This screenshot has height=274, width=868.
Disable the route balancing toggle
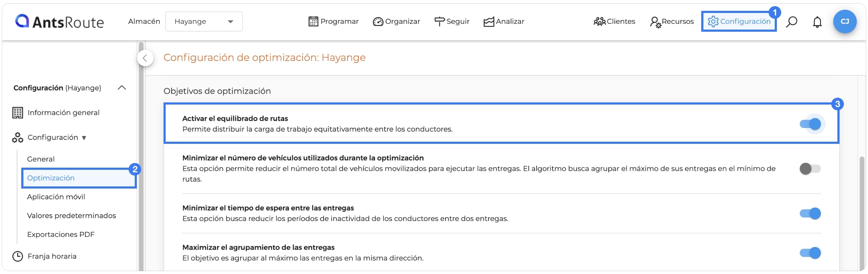coord(810,124)
